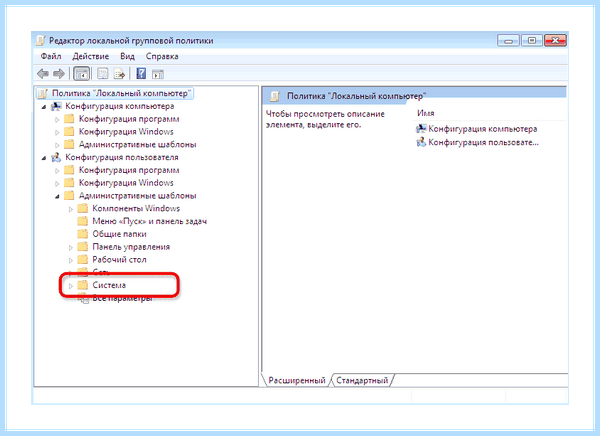Screen dimensions: 600x436
Task: Click Конфигурация пользователя icon in right pane
Action: coord(421,142)
